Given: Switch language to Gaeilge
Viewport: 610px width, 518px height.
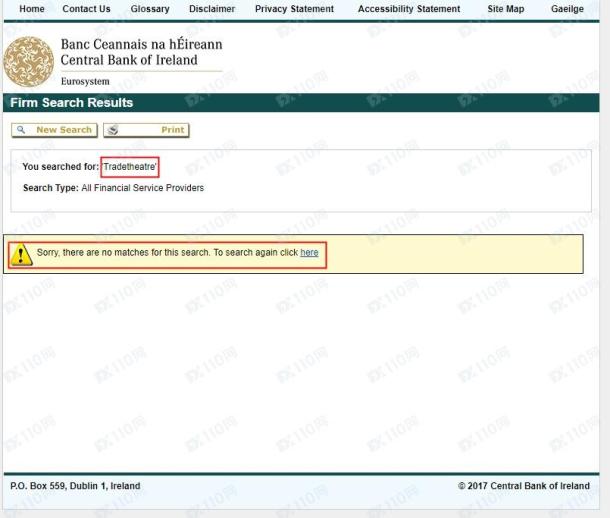Looking at the screenshot, I should point(567,9).
